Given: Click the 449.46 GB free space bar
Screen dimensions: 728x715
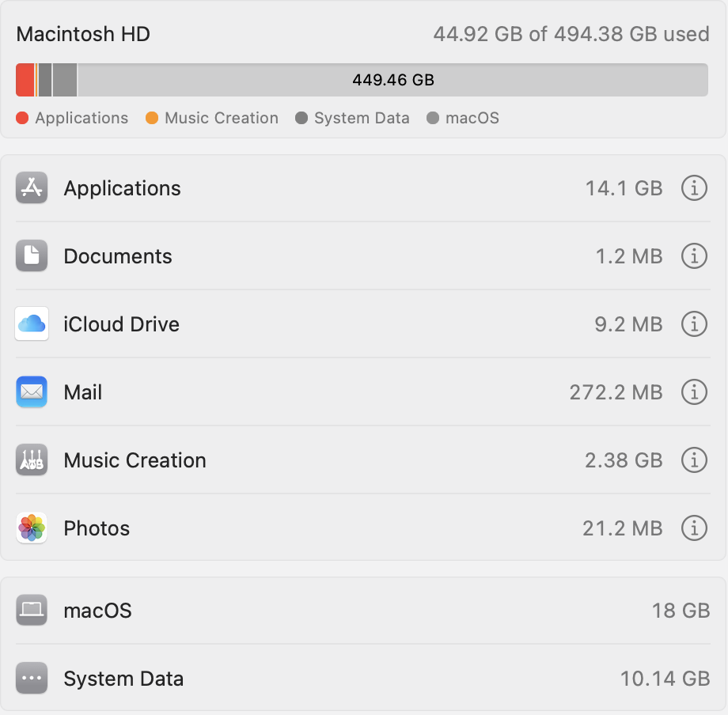Looking at the screenshot, I should pos(392,80).
